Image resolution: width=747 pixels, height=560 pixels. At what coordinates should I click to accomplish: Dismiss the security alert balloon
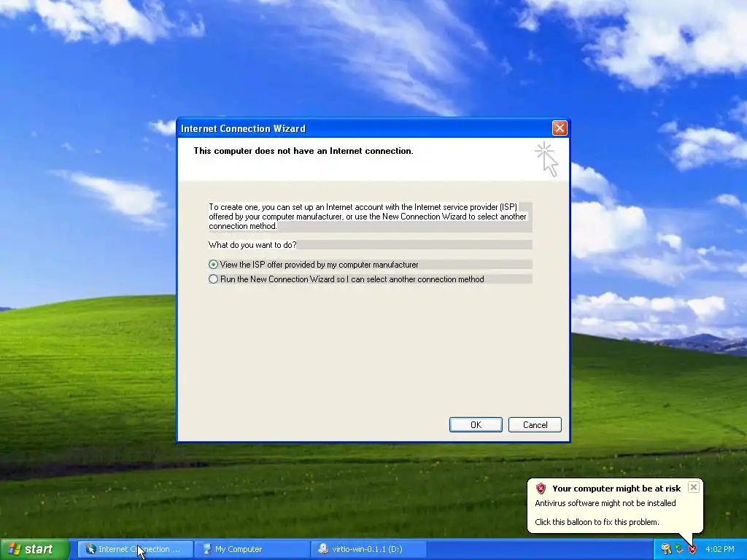(x=694, y=487)
